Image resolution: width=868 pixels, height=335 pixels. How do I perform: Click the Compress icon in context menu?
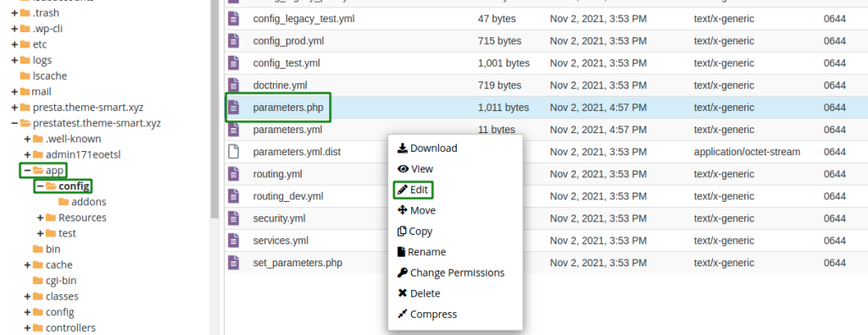tap(403, 314)
